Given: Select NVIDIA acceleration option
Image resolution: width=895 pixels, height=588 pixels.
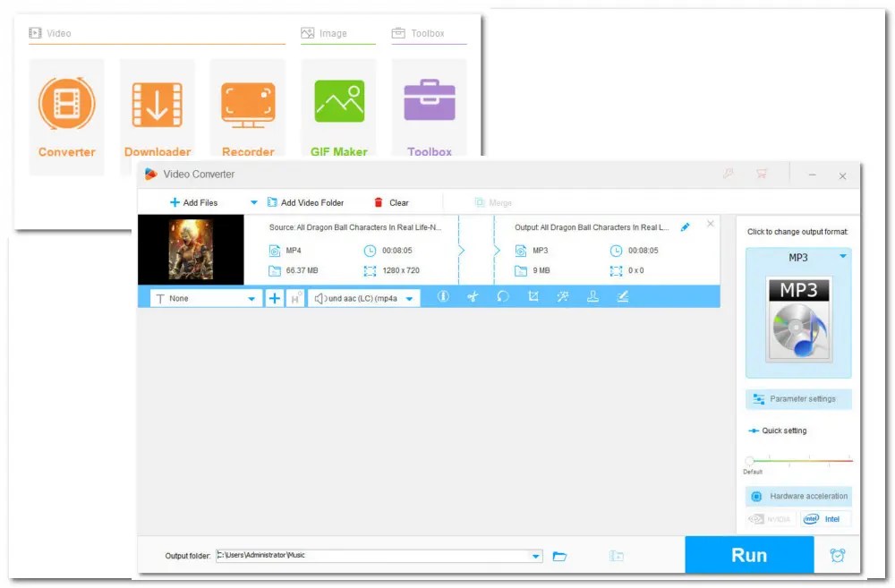Looking at the screenshot, I should click(770, 519).
